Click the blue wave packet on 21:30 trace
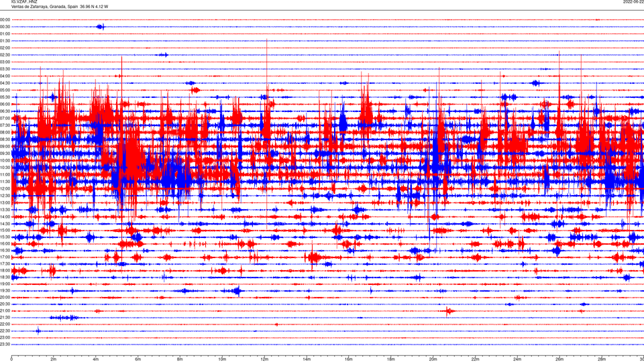Image resolution: width=644 pixels, height=362 pixels. (65, 318)
